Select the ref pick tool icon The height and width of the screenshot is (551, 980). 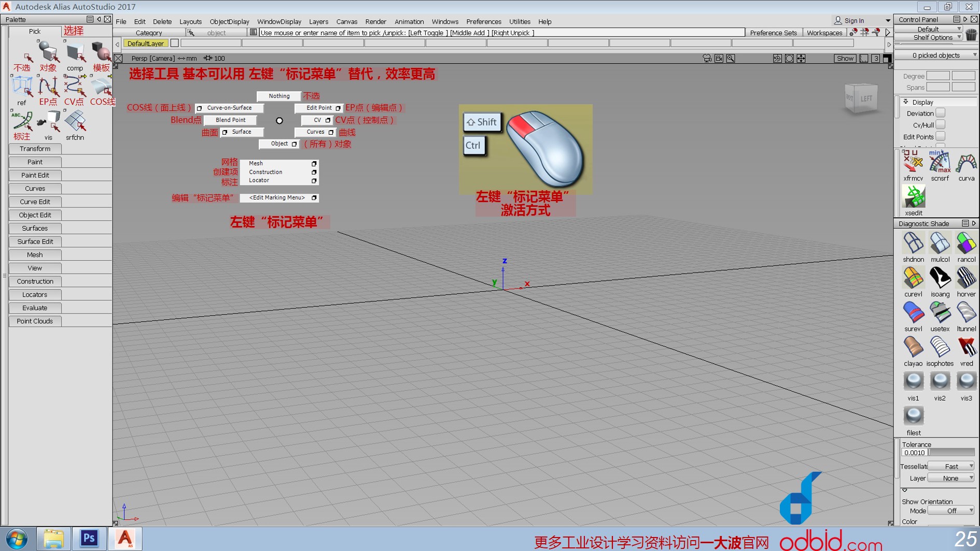tap(22, 87)
